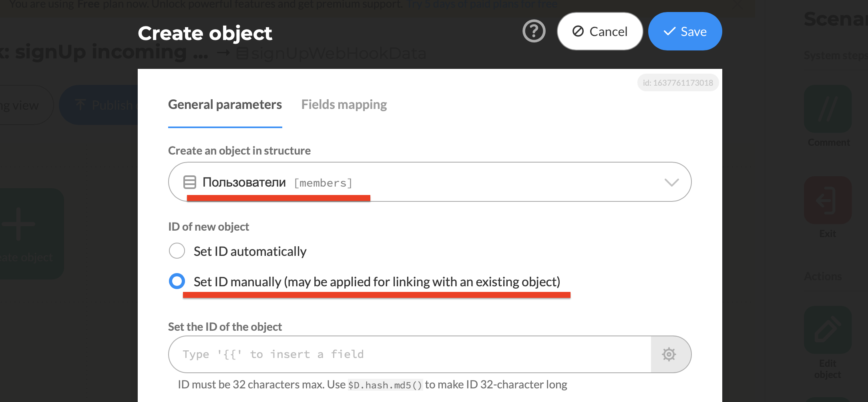Open the help question mark icon
This screenshot has width=868, height=402.
[534, 31]
